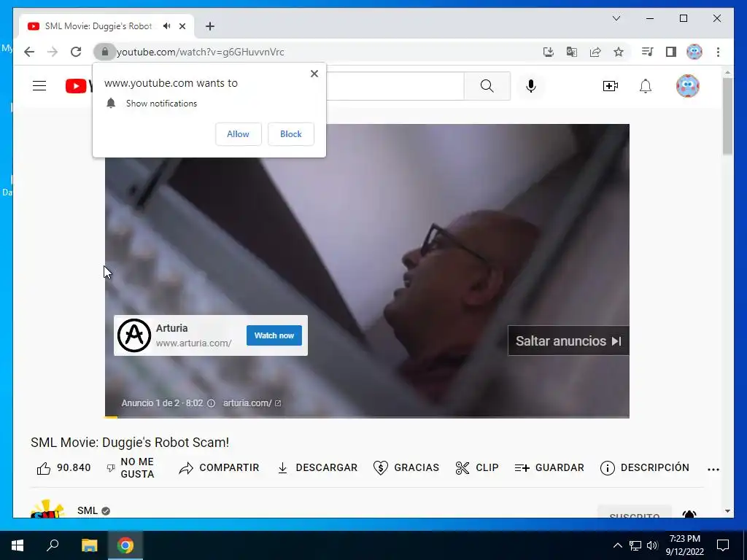The width and height of the screenshot is (747, 560).
Task: Open Windows Start menu
Action: [18, 545]
